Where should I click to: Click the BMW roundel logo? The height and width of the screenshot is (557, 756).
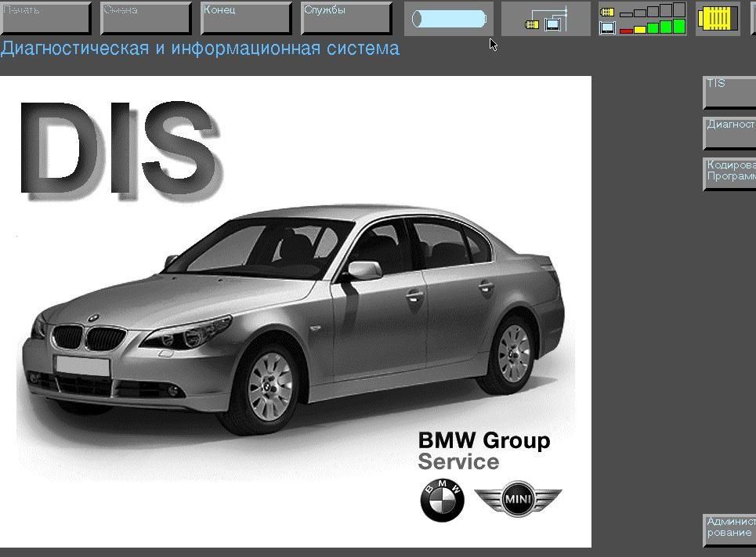443,501
